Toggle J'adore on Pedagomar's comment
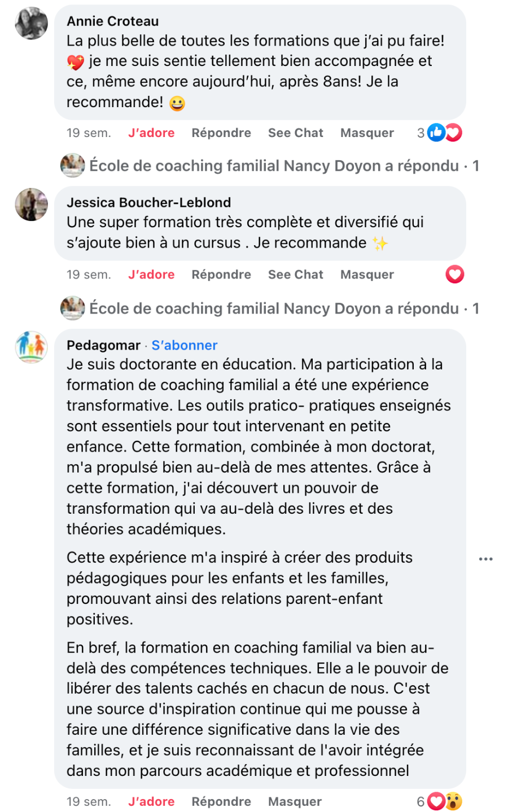 click(151, 801)
